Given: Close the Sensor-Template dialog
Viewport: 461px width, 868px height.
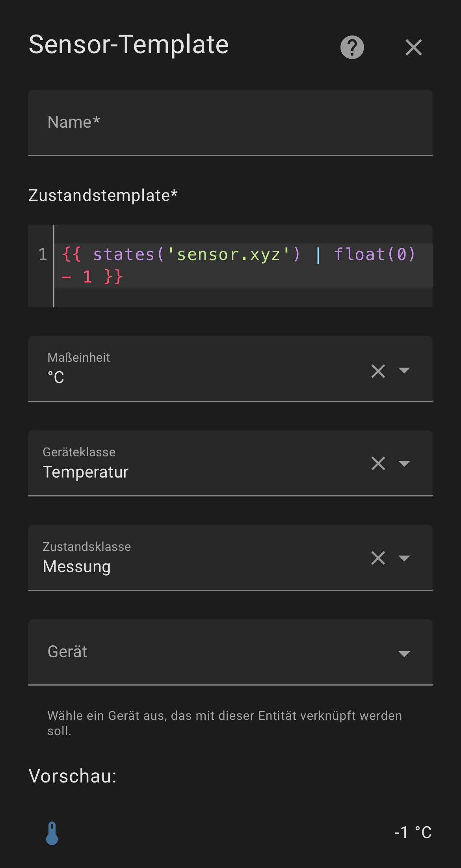Looking at the screenshot, I should point(413,47).
